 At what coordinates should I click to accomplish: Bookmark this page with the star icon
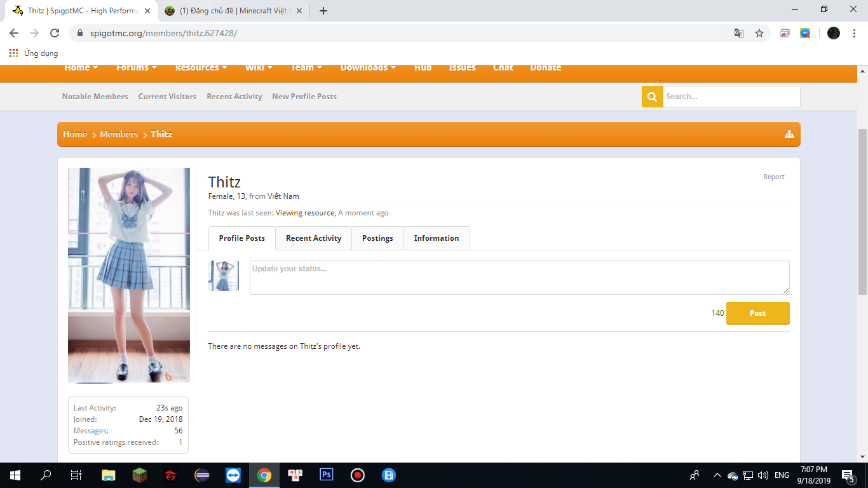point(759,33)
